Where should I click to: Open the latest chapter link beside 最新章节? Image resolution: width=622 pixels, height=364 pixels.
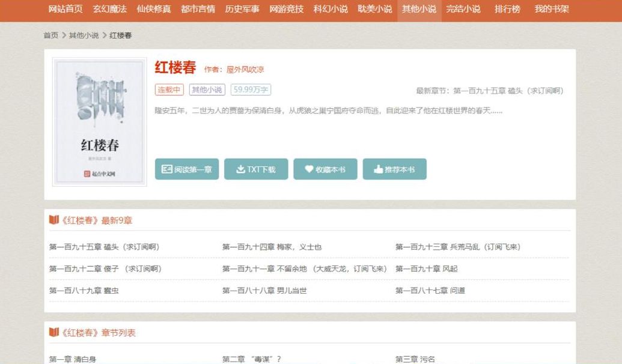(508, 91)
